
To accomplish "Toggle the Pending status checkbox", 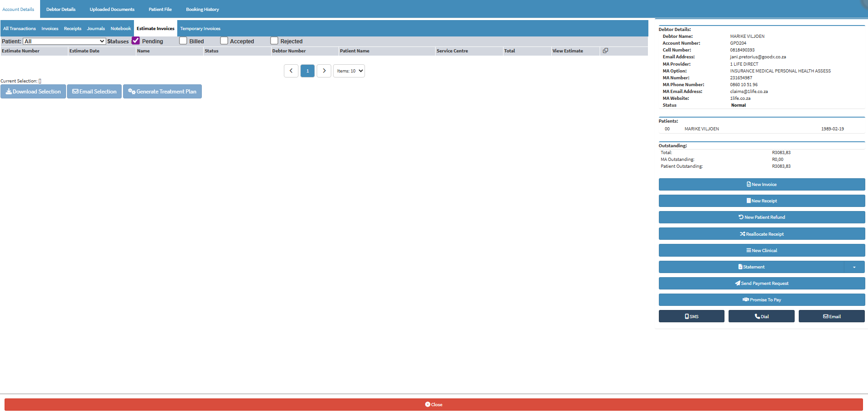I will tap(136, 41).
